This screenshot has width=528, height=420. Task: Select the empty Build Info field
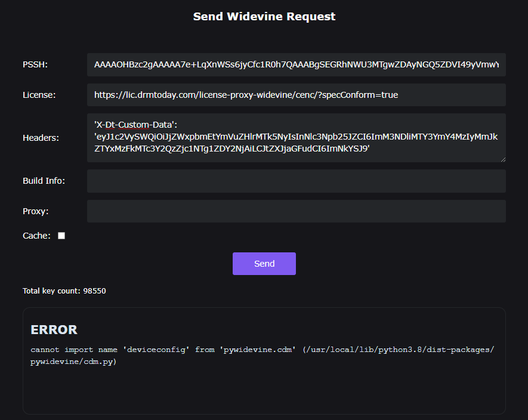coord(296,181)
